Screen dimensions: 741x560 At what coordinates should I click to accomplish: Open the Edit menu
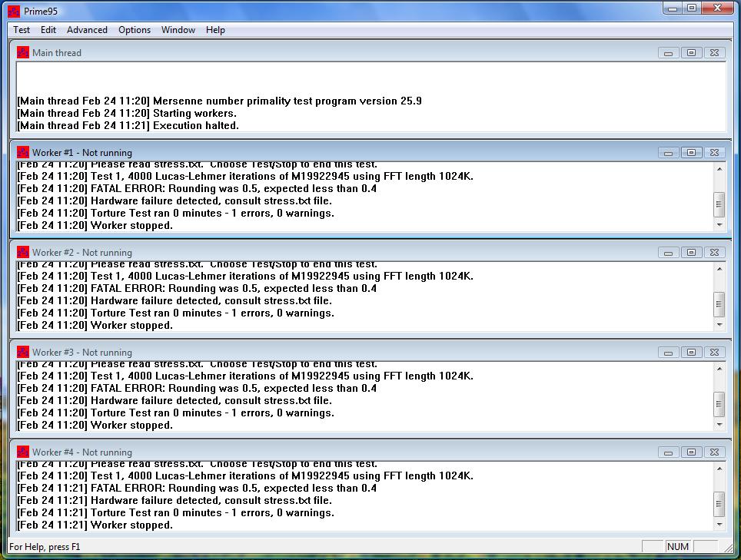[48, 30]
